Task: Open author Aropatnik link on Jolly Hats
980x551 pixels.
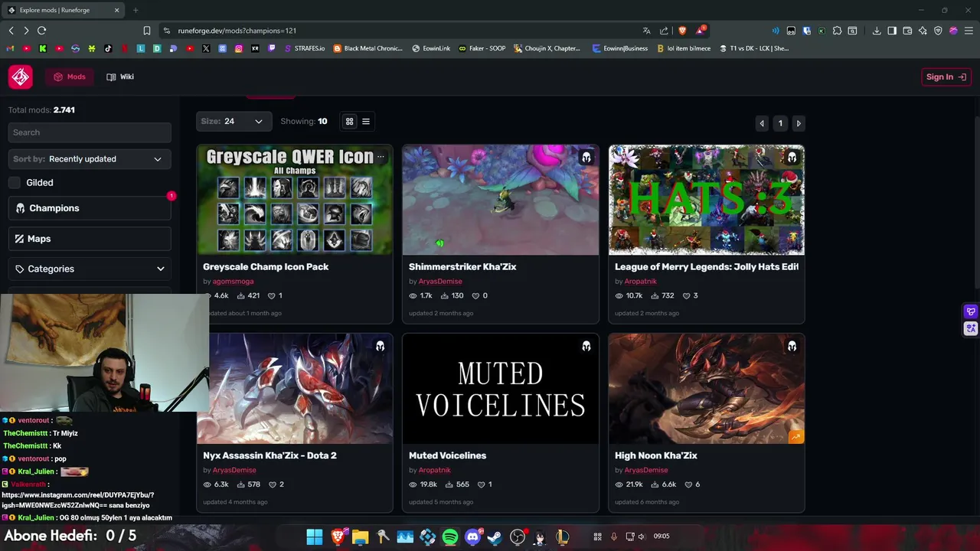Action: point(640,281)
